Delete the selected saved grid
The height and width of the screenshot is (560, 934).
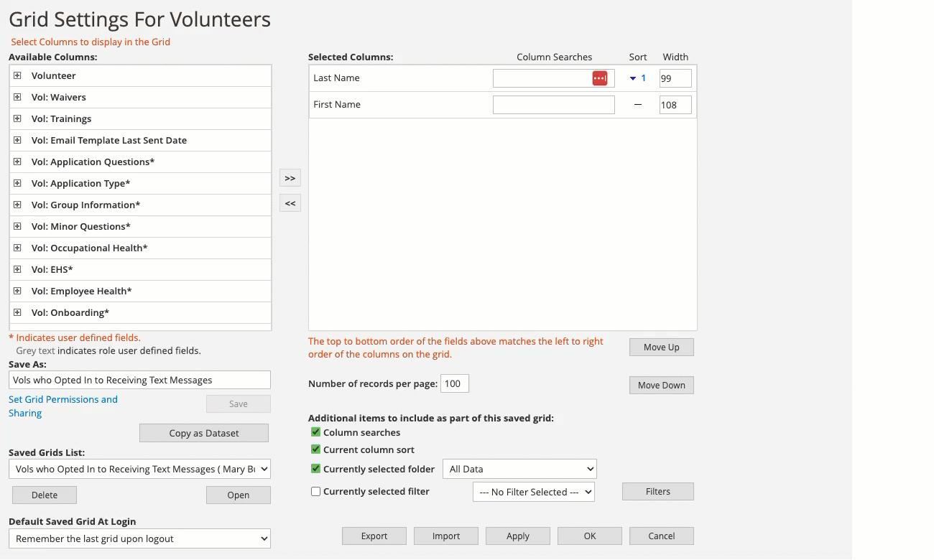click(x=45, y=495)
